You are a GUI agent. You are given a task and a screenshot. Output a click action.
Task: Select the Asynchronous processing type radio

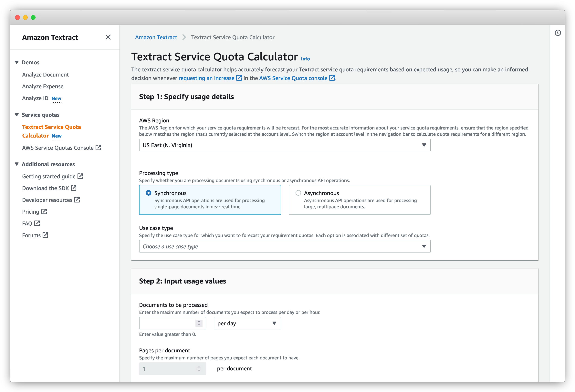click(x=298, y=193)
